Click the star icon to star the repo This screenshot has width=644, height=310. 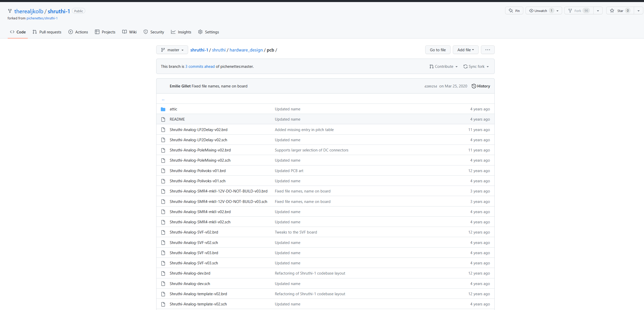pos(612,11)
